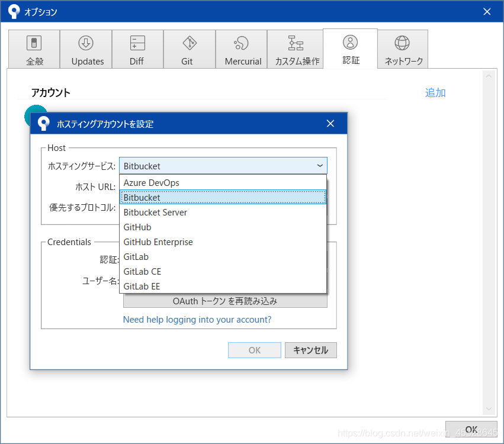
Task: Click the 追加 add account link
Action: [435, 93]
